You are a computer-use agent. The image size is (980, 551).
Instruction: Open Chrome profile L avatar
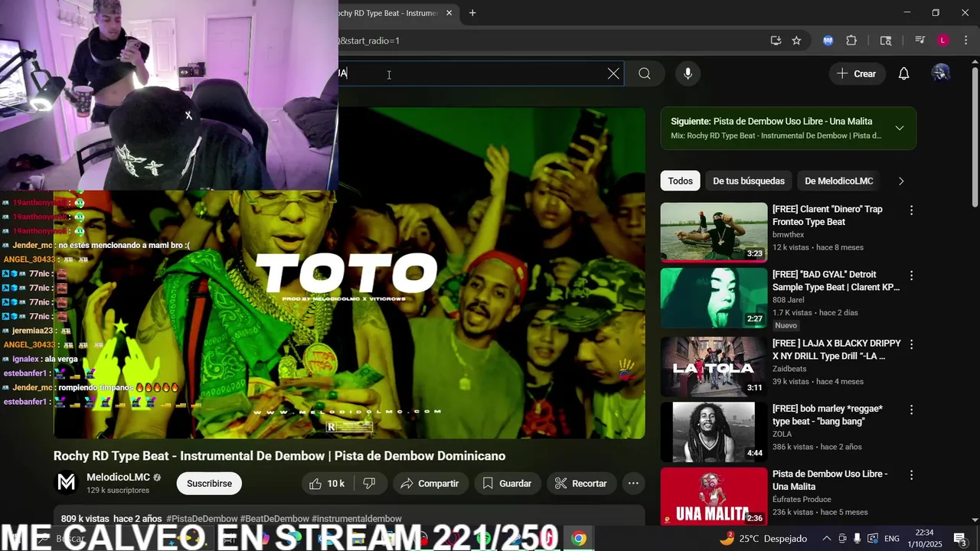943,41
